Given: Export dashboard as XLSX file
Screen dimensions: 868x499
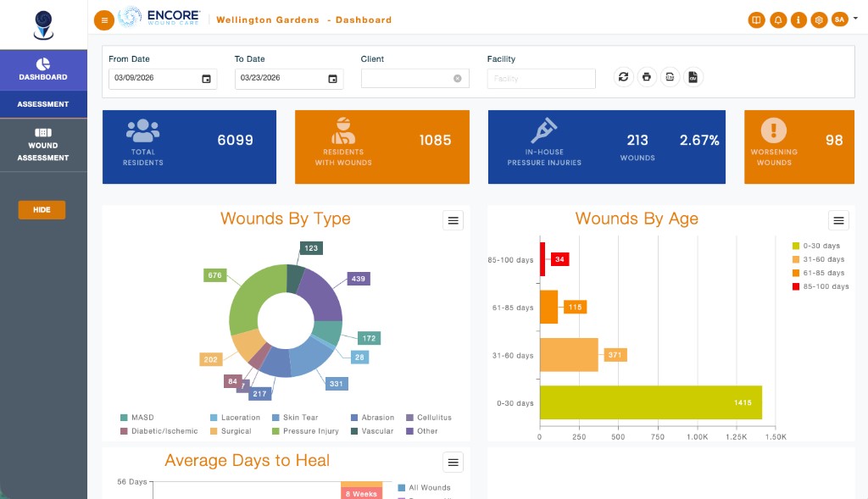Looking at the screenshot, I should point(670,77).
